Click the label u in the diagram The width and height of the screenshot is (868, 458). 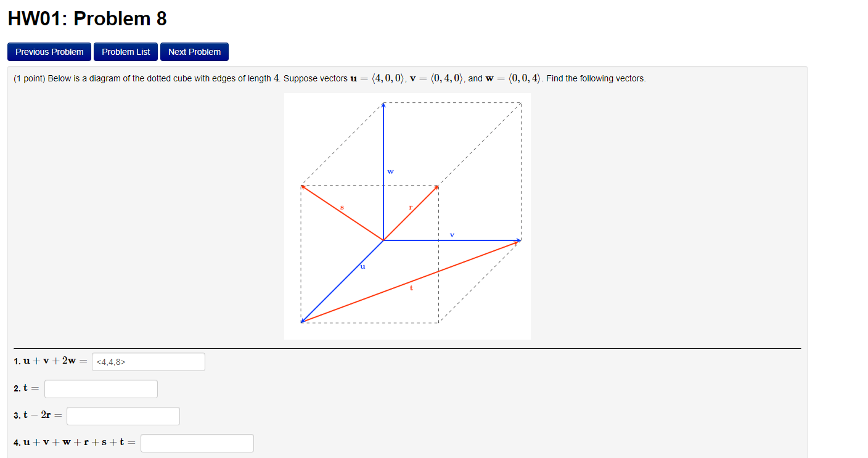click(362, 266)
